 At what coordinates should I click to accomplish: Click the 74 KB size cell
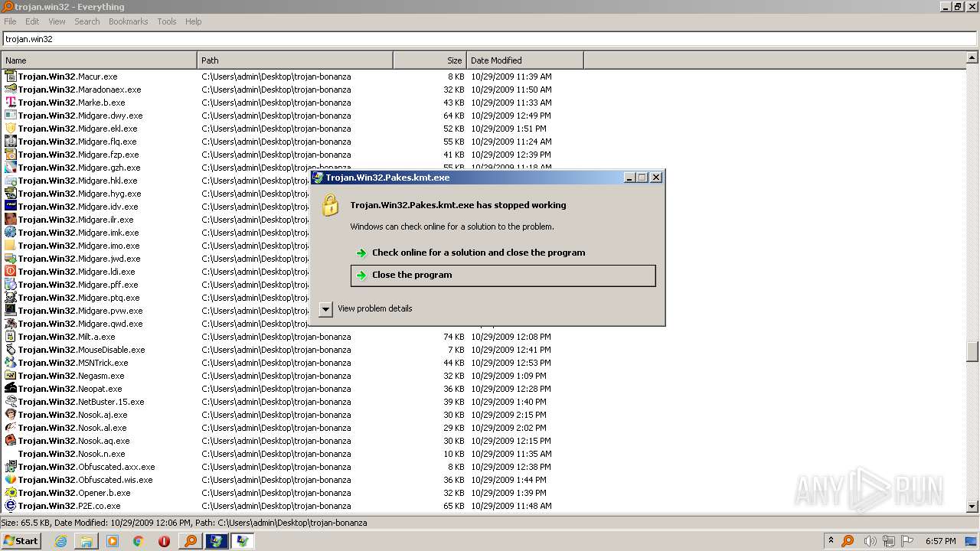coord(454,337)
